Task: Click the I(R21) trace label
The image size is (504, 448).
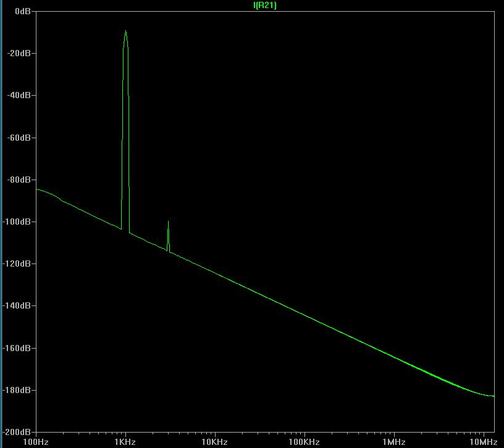Action: [265, 5]
